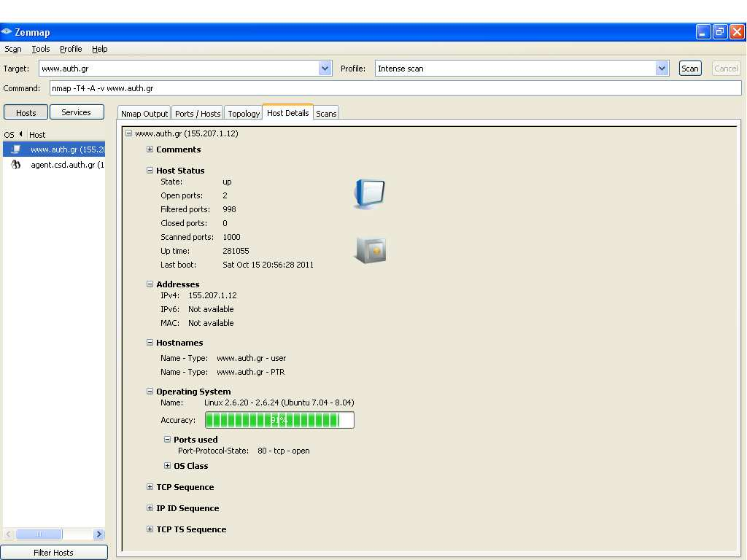Image resolution: width=747 pixels, height=560 pixels.
Task: Click the safe vault icon beside Up time
Action: coord(371,251)
